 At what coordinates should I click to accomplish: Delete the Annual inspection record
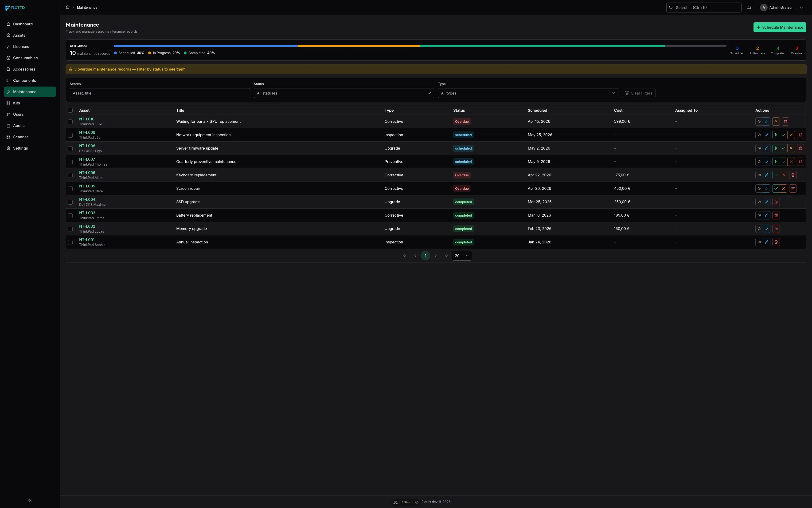776,242
